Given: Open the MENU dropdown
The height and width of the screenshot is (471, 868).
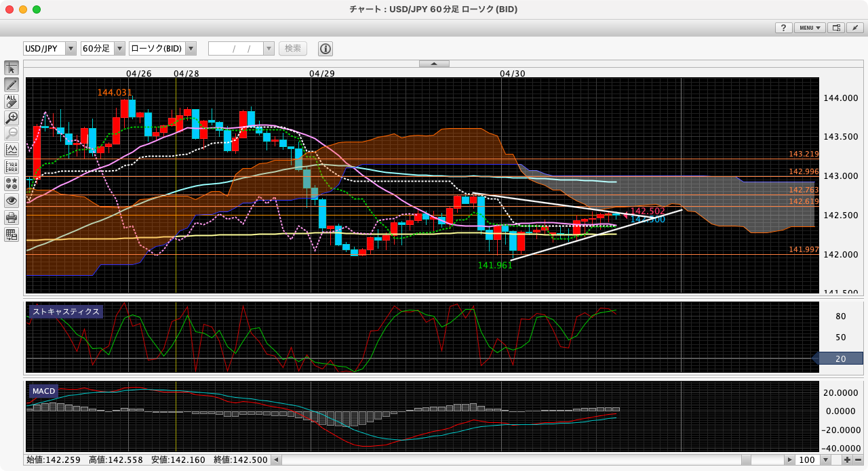Looking at the screenshot, I should pyautogui.click(x=810, y=28).
